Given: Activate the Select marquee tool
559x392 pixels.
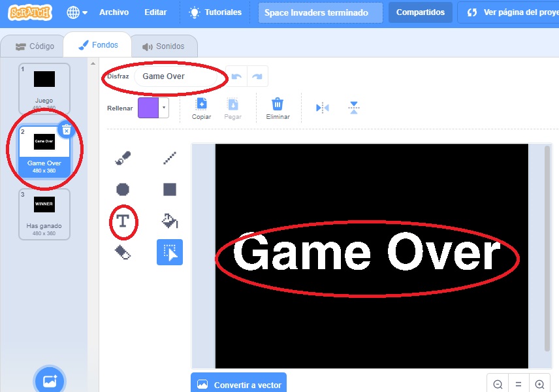Looking at the screenshot, I should click(170, 253).
